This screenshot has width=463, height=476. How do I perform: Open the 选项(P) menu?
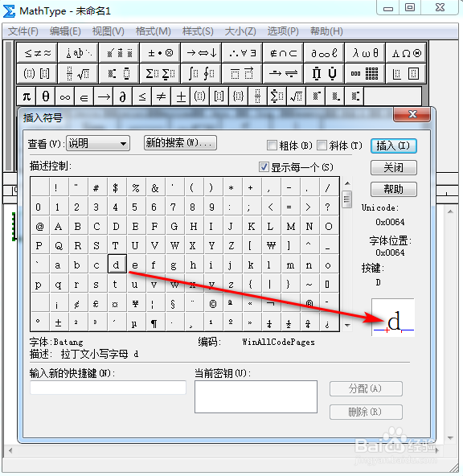click(x=283, y=31)
